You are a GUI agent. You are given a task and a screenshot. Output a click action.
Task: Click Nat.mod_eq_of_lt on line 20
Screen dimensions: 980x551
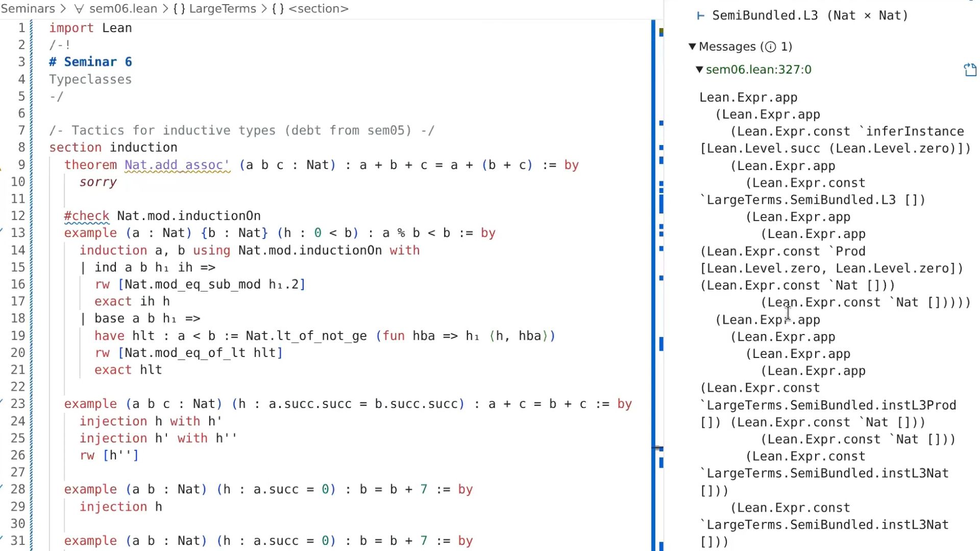click(x=185, y=353)
